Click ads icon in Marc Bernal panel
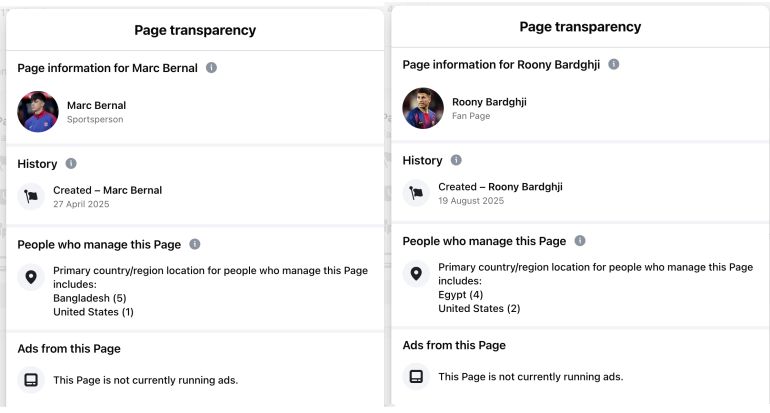Screen dimensions: 770x413 coord(31,380)
